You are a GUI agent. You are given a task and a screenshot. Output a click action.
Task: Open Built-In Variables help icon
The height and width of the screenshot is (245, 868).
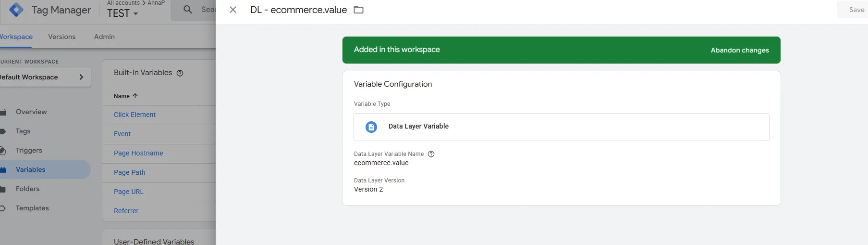tap(180, 73)
